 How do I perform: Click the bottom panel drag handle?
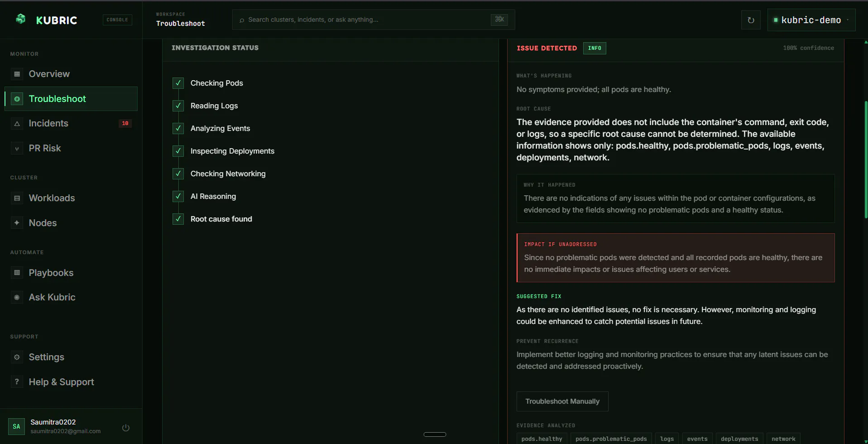[x=435, y=434]
